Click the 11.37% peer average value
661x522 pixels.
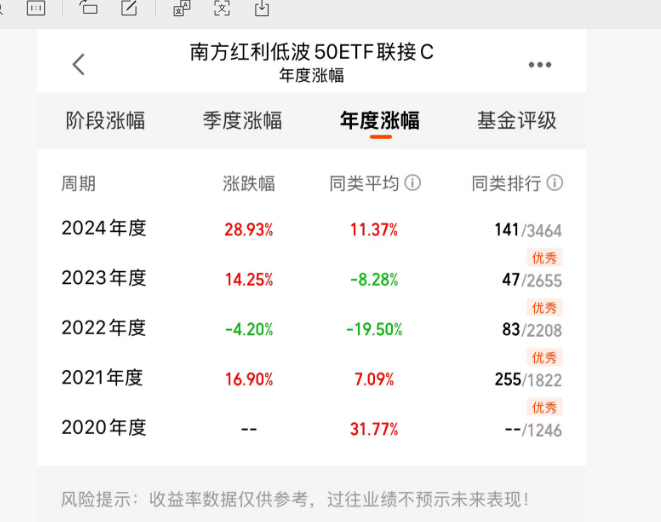coord(374,230)
